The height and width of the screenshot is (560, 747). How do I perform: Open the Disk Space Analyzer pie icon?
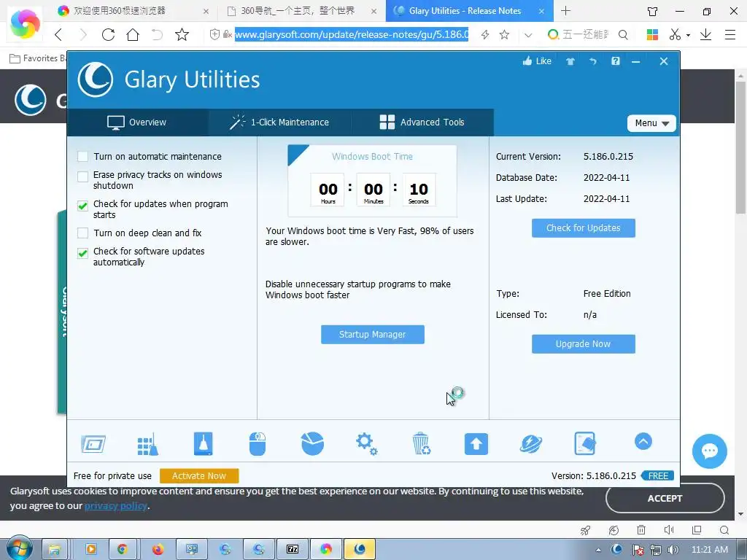tap(312, 444)
